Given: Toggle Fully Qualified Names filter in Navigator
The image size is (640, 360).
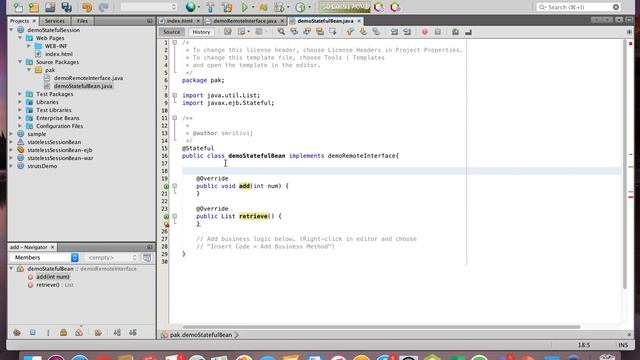Looking at the screenshot, I should coord(98,333).
